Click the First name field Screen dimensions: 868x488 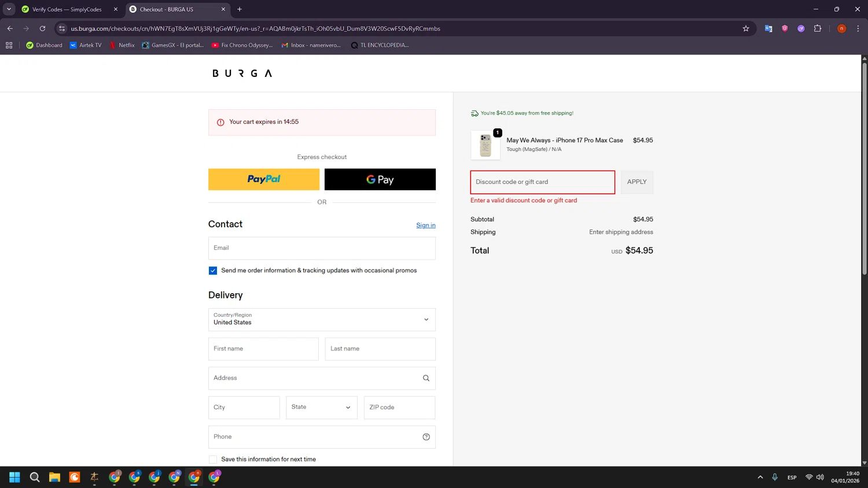[x=263, y=349]
